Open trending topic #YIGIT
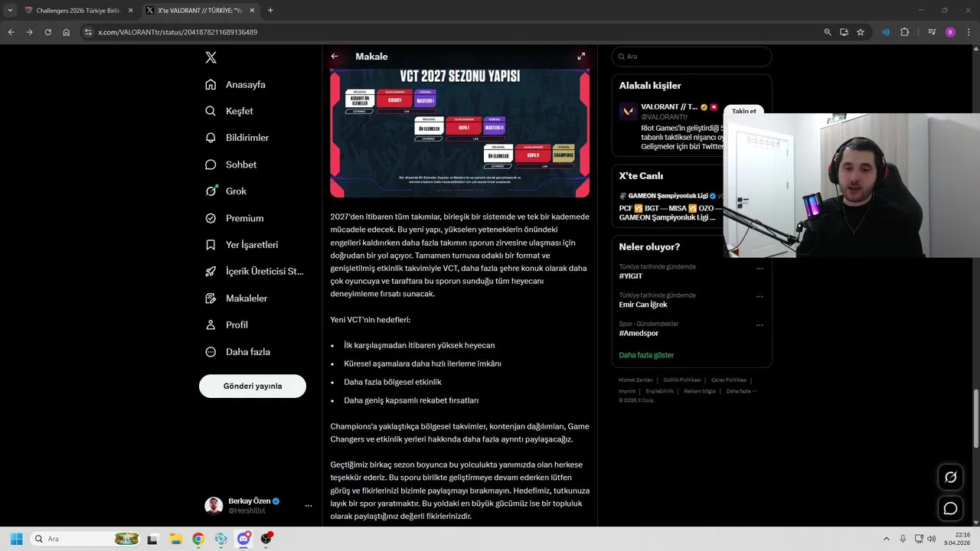The image size is (980, 551). click(x=631, y=276)
